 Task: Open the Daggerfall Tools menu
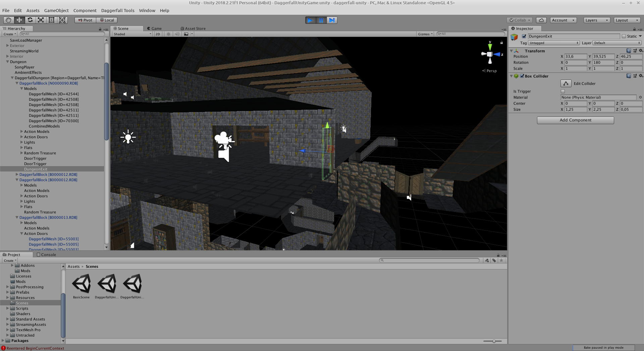click(x=118, y=10)
